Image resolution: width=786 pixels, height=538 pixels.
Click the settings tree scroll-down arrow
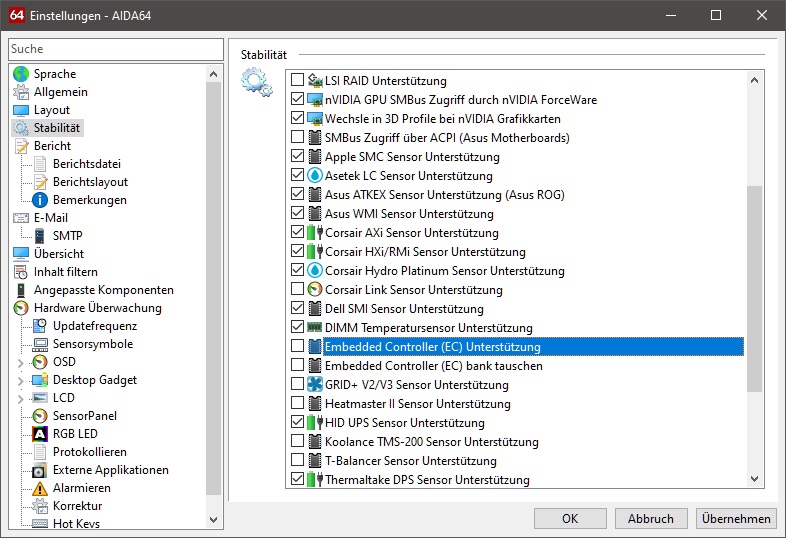[214, 519]
